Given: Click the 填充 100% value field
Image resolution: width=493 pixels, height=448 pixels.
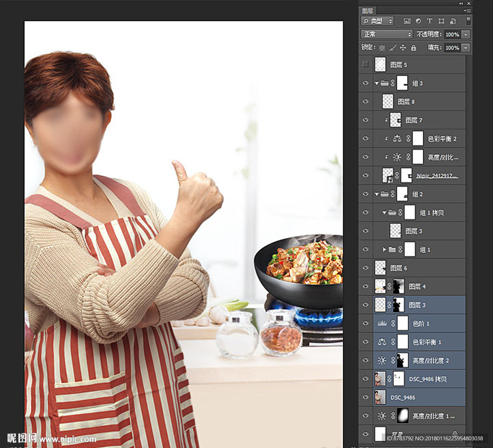Looking at the screenshot, I should point(453,48).
